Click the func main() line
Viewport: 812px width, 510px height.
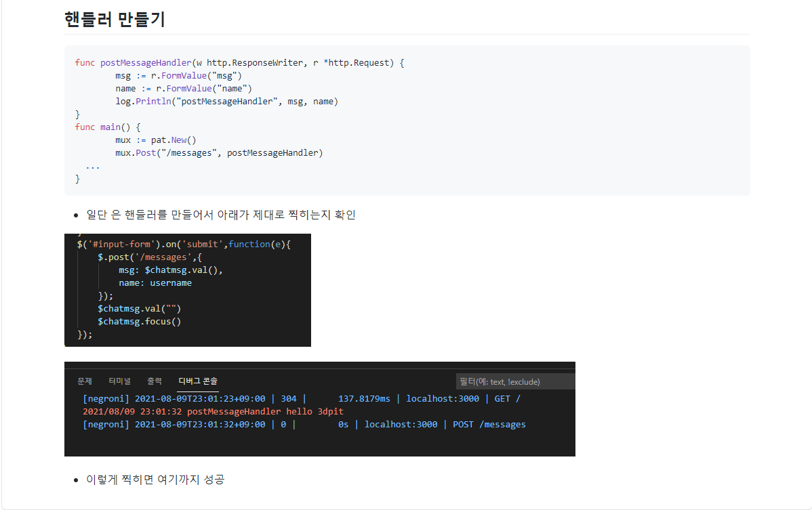coord(108,127)
